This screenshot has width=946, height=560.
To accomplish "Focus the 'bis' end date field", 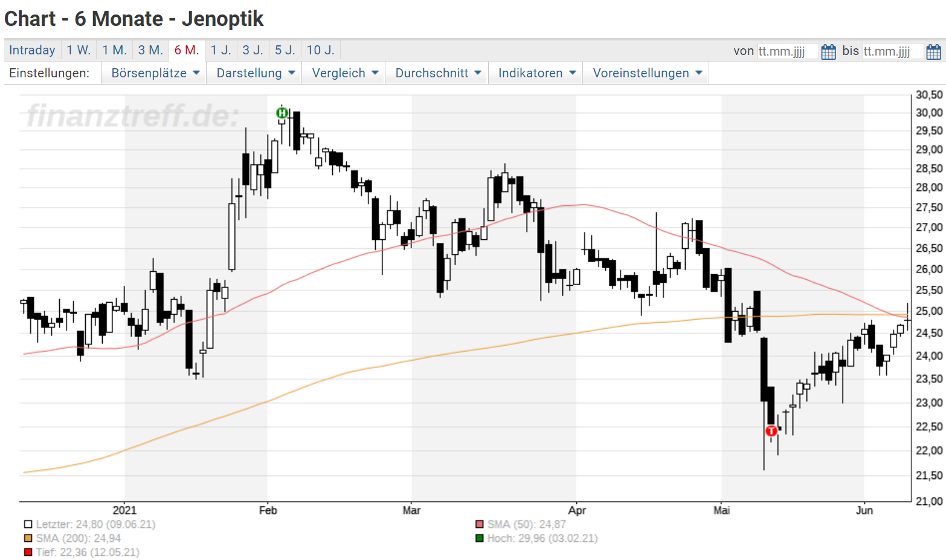I will click(893, 51).
